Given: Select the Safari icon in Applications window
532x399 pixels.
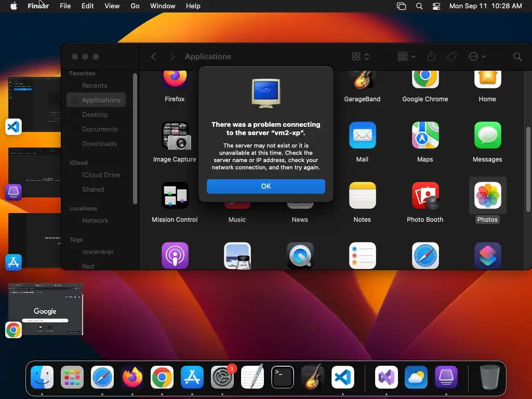Looking at the screenshot, I should coord(425,256).
